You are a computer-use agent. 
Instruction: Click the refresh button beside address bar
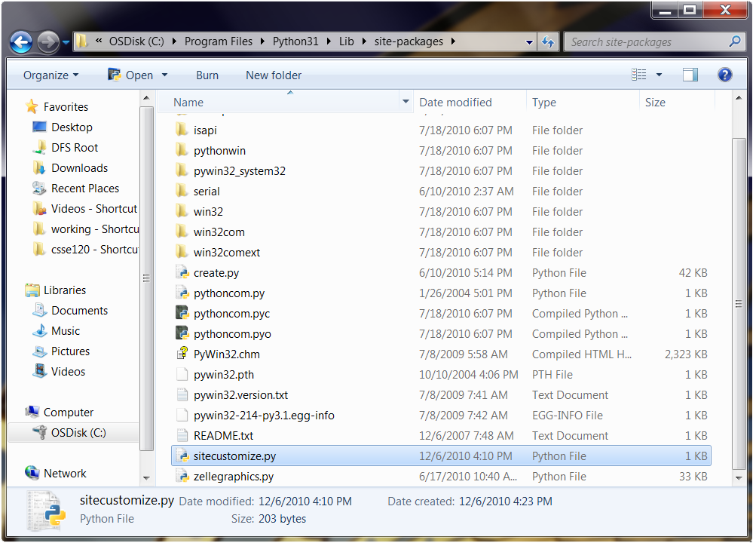point(549,42)
